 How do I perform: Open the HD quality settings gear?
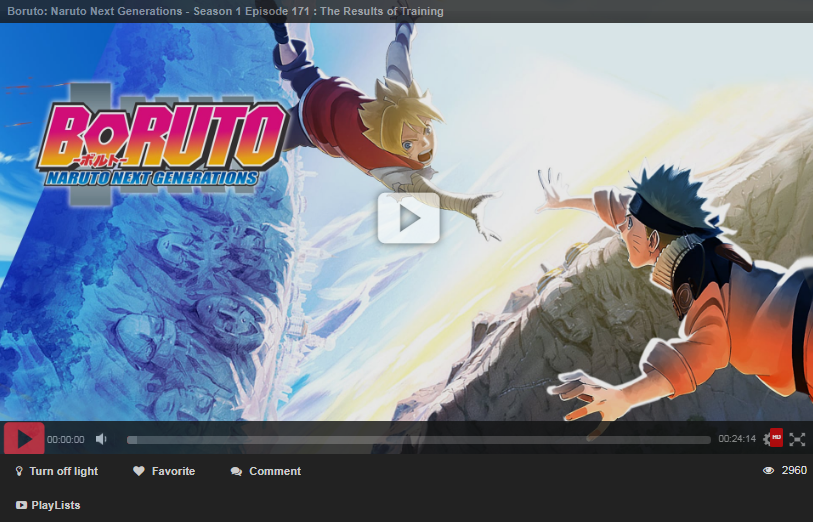pos(772,439)
